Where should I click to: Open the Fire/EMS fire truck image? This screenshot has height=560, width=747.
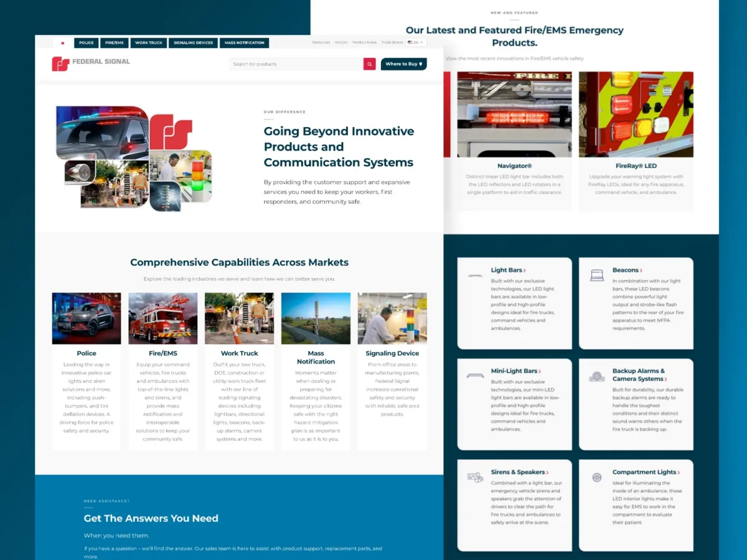(163, 319)
